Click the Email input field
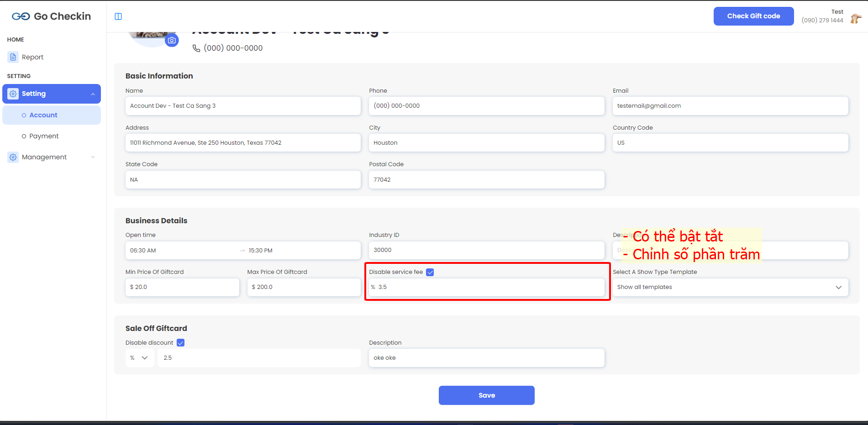This screenshot has width=868, height=425. point(730,106)
